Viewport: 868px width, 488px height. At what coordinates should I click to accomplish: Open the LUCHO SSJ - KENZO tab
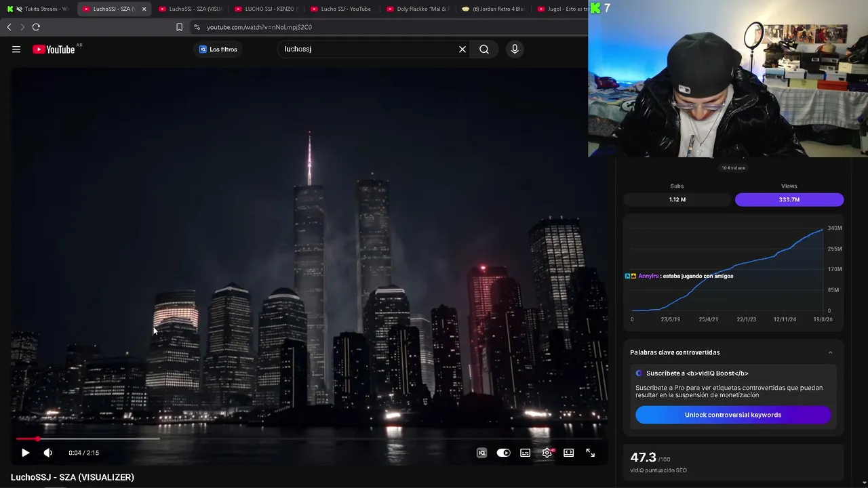[x=266, y=9]
